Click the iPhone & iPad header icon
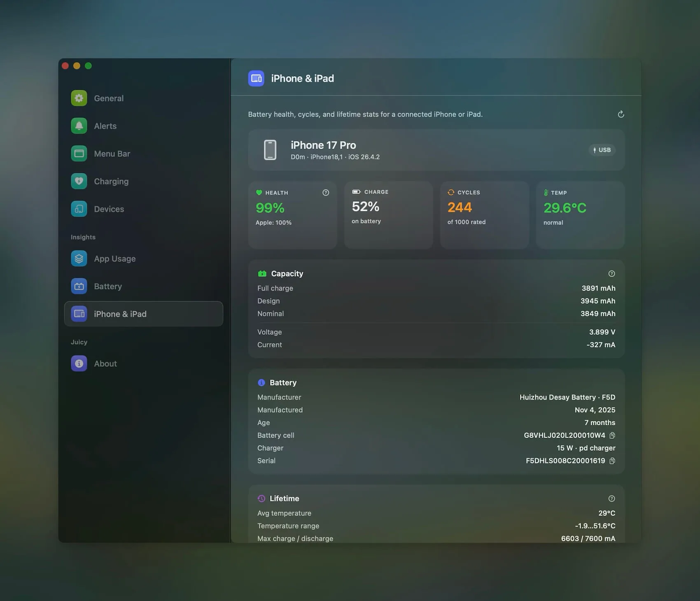700x601 pixels. coord(256,78)
